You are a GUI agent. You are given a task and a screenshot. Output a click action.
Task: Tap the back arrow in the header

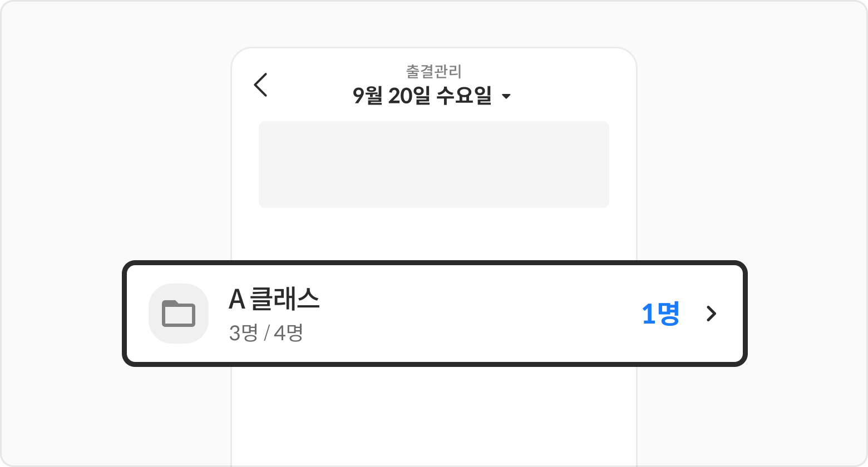tap(260, 85)
